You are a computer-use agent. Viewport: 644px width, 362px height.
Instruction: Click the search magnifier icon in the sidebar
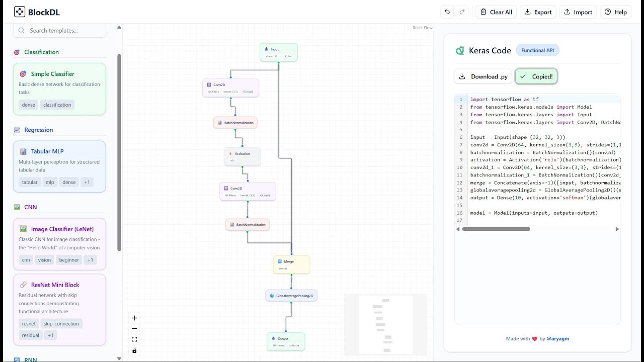tap(21, 30)
